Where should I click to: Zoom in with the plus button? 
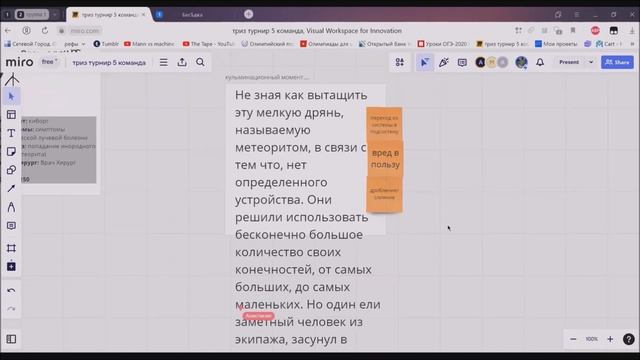[610, 339]
